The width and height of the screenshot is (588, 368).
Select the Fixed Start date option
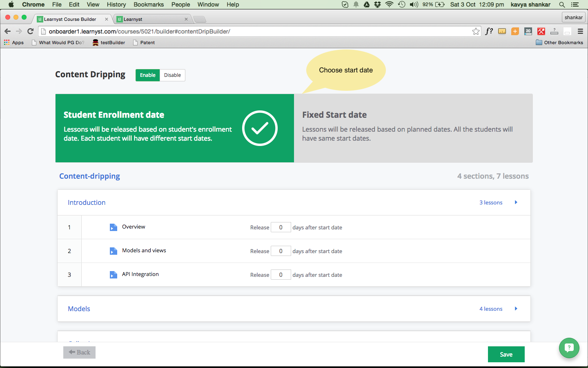(413, 128)
